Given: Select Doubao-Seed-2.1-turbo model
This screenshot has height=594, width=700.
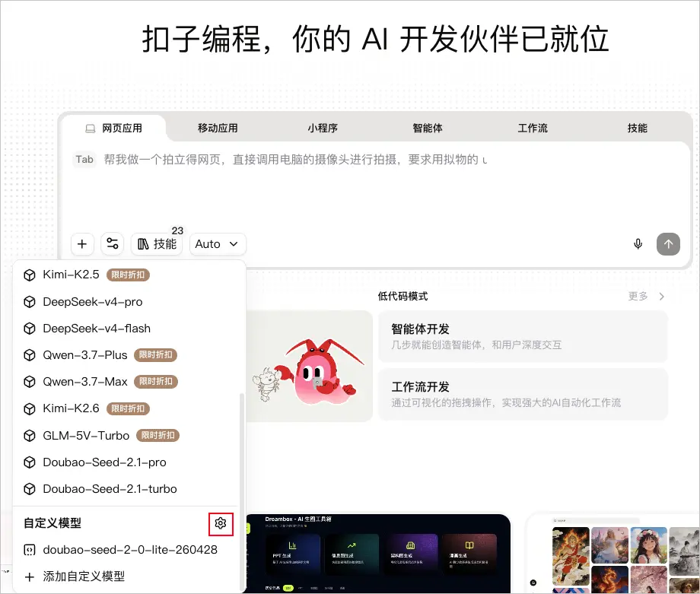Looking at the screenshot, I should (127, 489).
